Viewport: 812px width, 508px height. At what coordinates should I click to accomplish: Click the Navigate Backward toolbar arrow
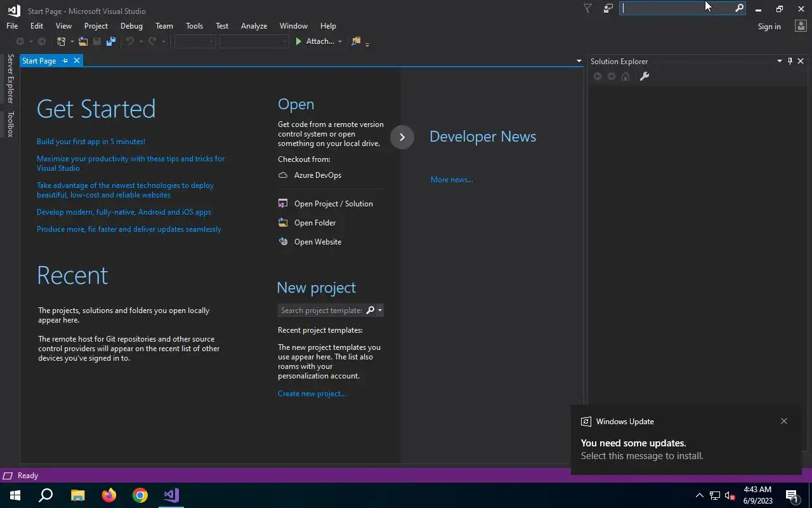coord(20,41)
